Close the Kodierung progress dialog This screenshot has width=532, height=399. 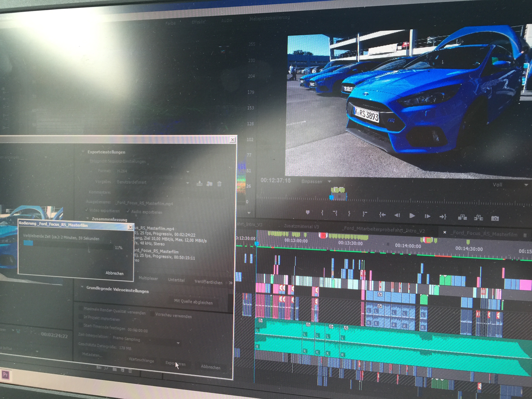130,227
